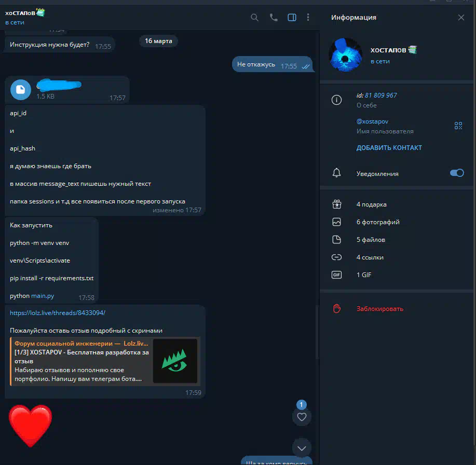Click ДОБАВИТЬ КОНТАКТ button
This screenshot has height=465, width=476.
point(389,148)
